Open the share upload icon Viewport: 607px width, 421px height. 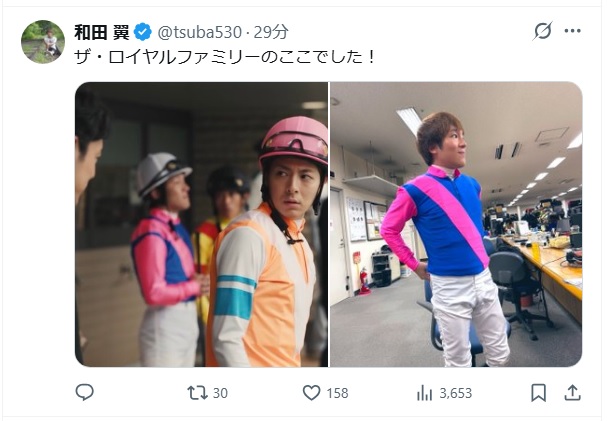pyautogui.click(x=573, y=393)
